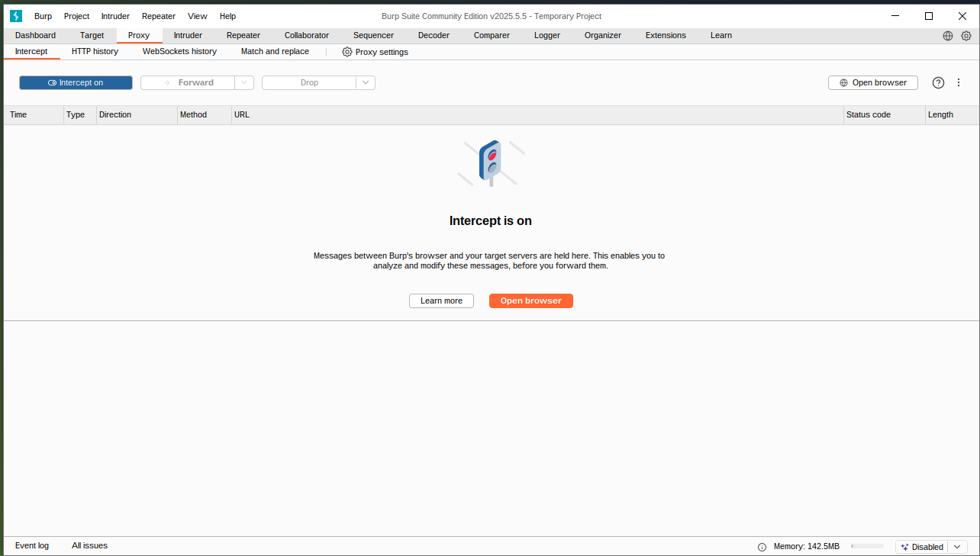Image resolution: width=980 pixels, height=556 pixels.
Task: Open the settings gear in the top bar
Action: click(x=966, y=36)
